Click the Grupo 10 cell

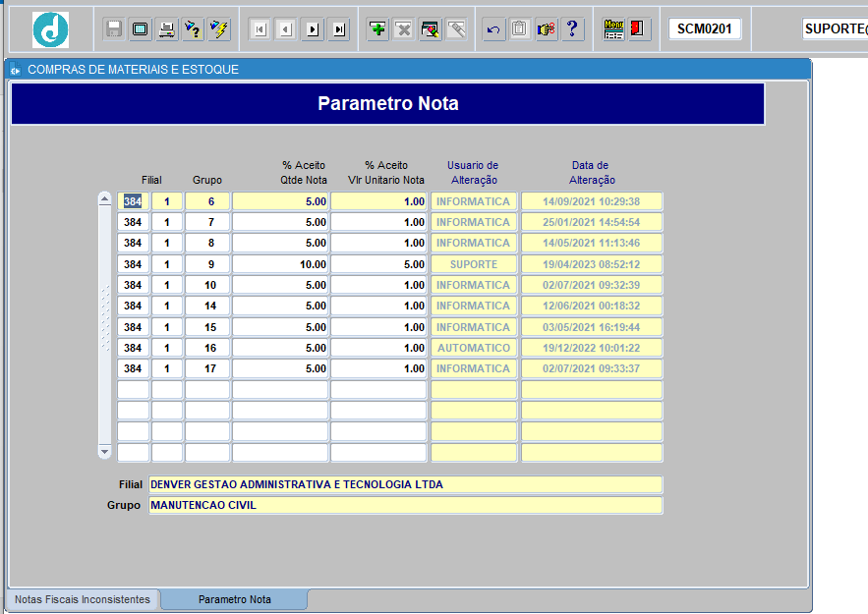tap(207, 285)
